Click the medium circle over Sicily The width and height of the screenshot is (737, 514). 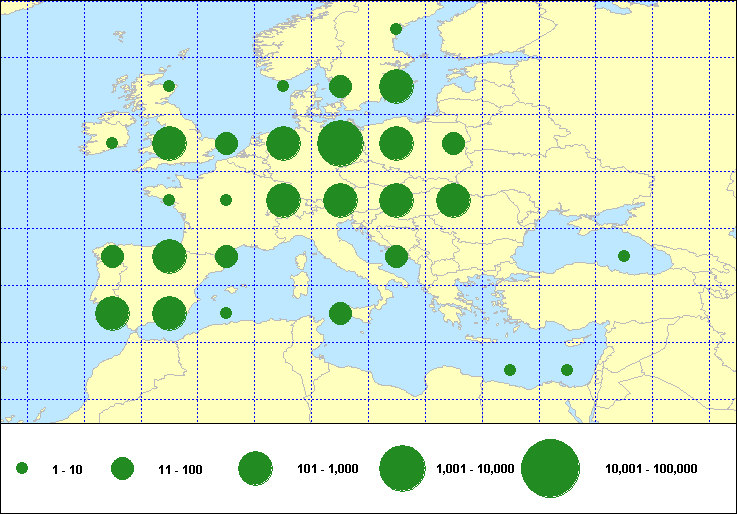[x=340, y=314]
